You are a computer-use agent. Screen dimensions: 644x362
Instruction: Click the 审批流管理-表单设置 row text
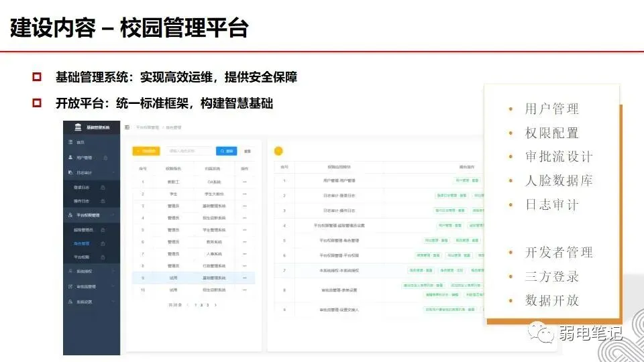pos(339,290)
